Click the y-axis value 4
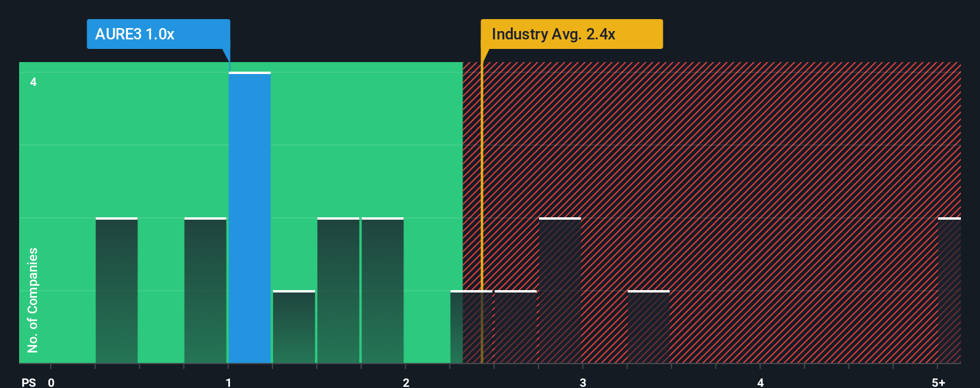Screen dimensions: 980x388 click(x=33, y=82)
